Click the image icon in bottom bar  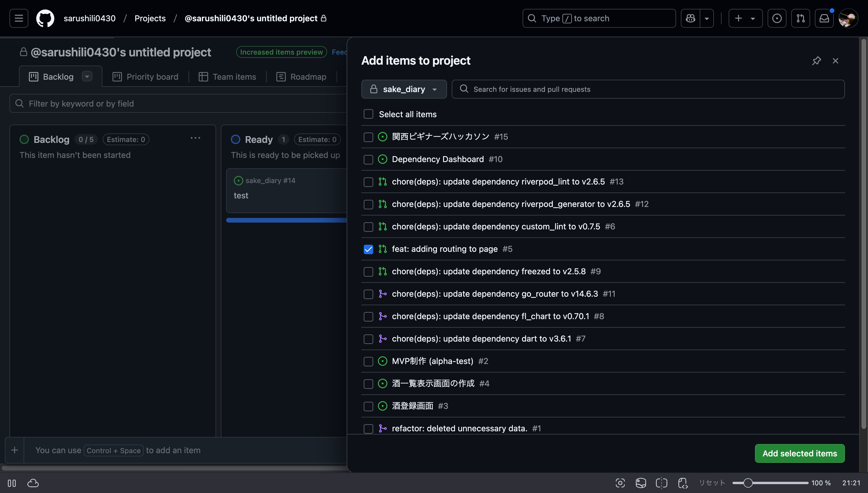pyautogui.click(x=641, y=483)
